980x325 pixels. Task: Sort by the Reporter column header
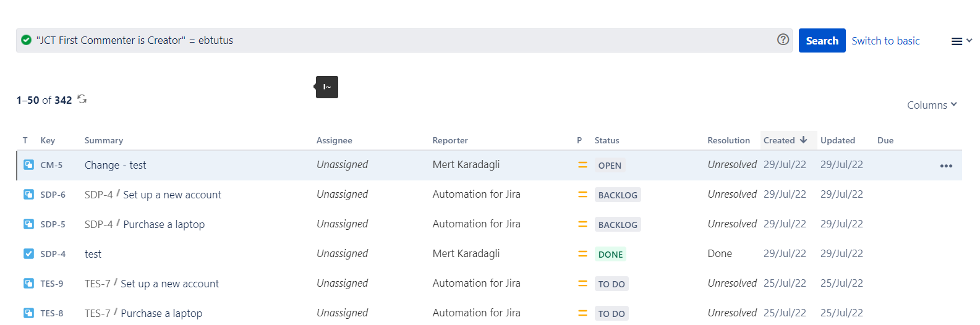[x=450, y=140]
